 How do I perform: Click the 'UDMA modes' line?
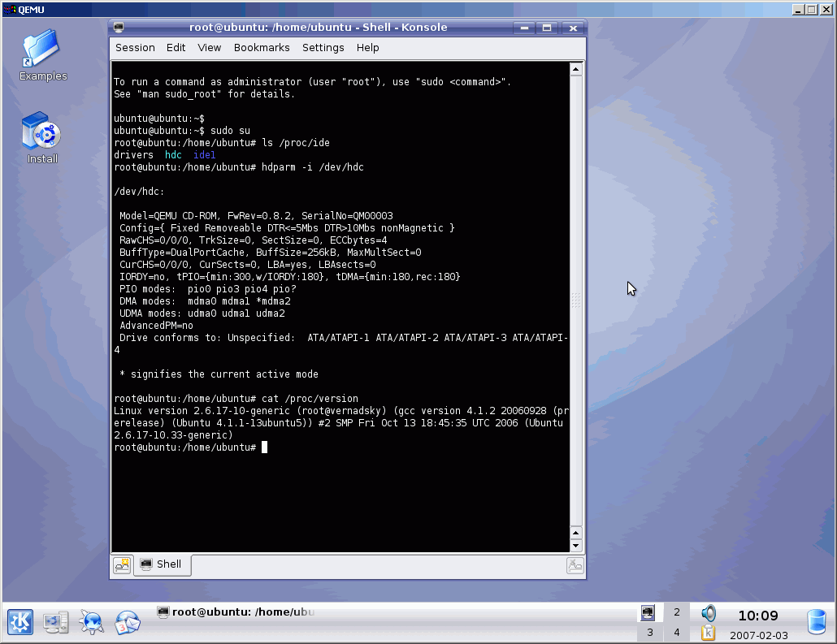pyautogui.click(x=202, y=313)
